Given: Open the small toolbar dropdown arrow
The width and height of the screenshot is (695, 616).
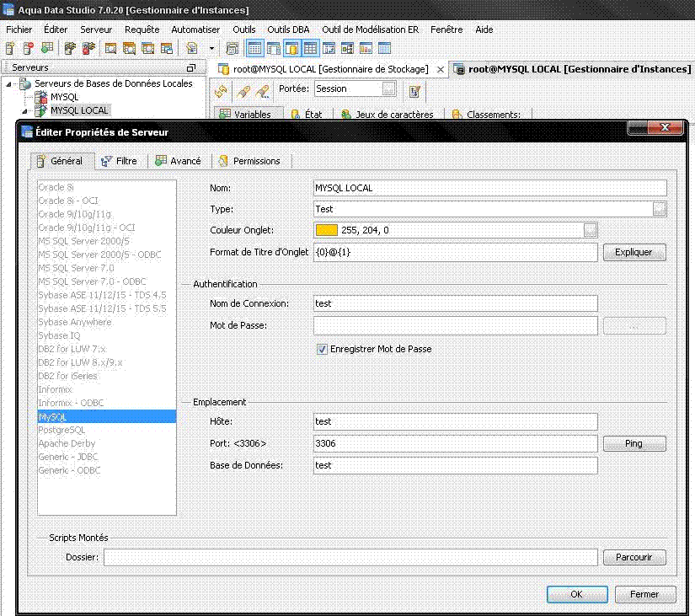Looking at the screenshot, I should 211,48.
